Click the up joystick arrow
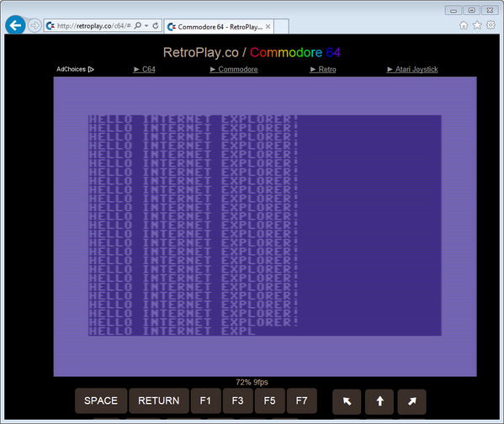The image size is (504, 424). point(379,401)
